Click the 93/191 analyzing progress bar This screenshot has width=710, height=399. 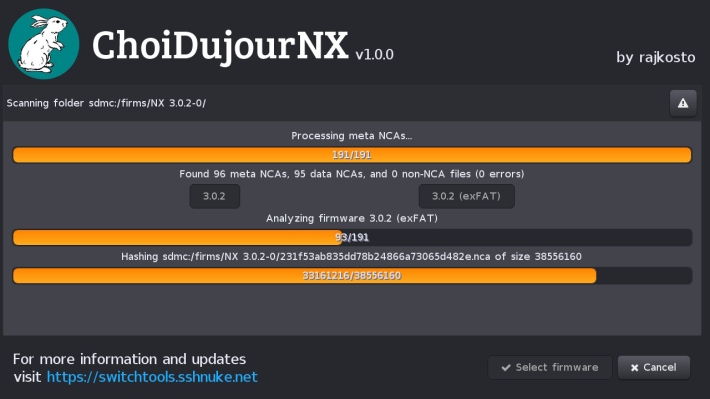[352, 237]
